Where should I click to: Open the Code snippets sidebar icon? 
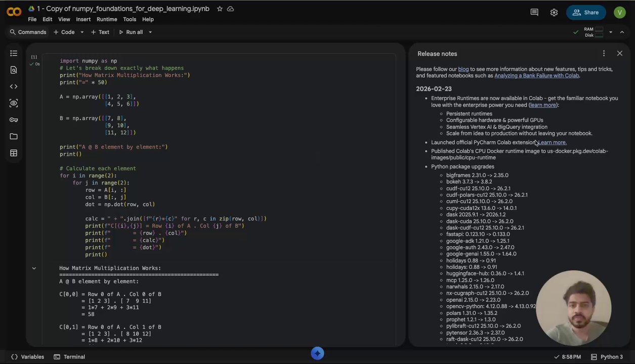pyautogui.click(x=14, y=86)
